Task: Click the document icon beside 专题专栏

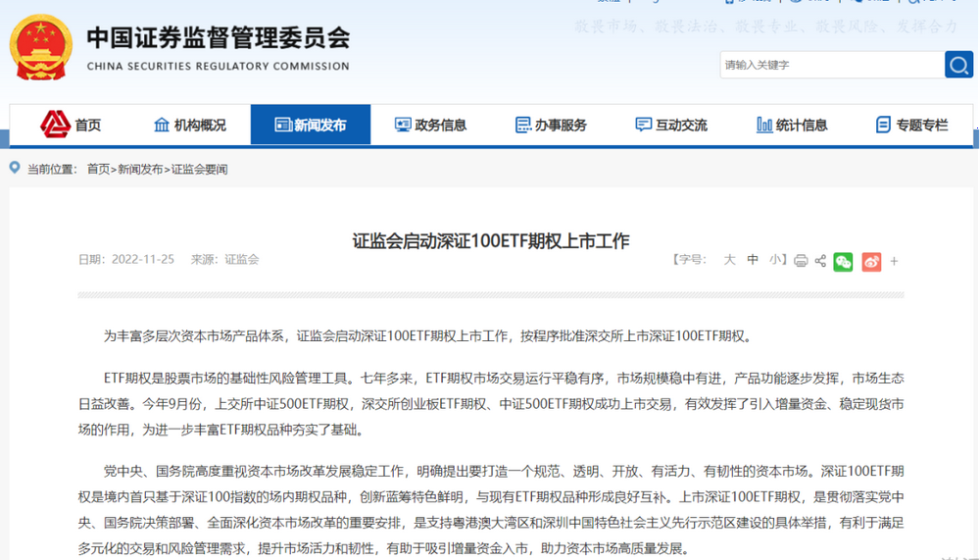Action: pyautogui.click(x=883, y=125)
